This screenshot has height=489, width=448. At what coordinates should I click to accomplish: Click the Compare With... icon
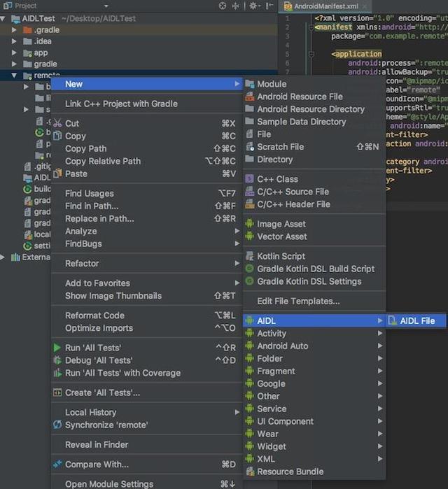coord(57,465)
